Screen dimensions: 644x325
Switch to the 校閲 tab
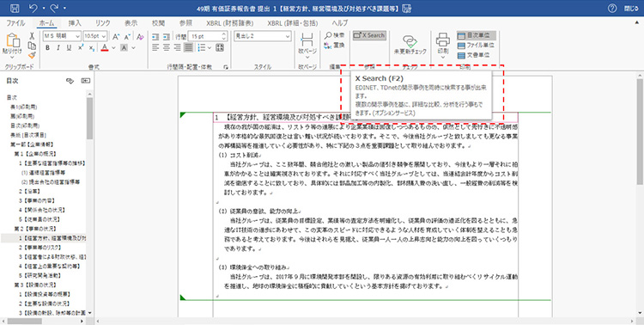click(158, 22)
